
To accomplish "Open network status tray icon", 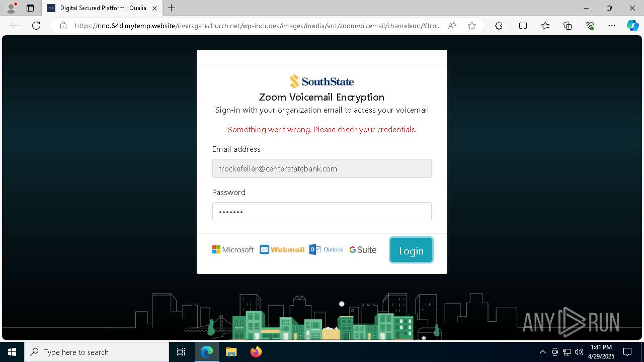I will (567, 352).
